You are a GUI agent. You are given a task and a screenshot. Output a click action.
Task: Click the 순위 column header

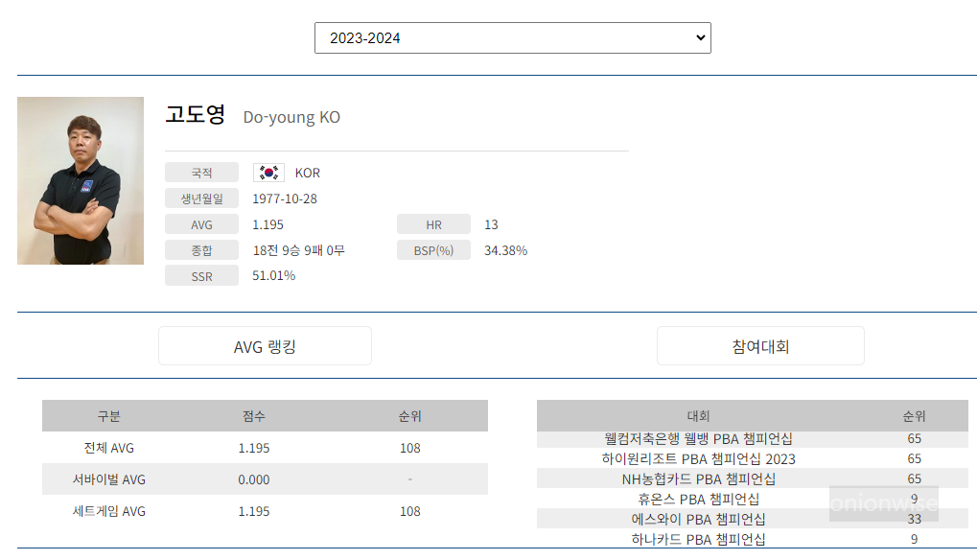pyautogui.click(x=409, y=415)
